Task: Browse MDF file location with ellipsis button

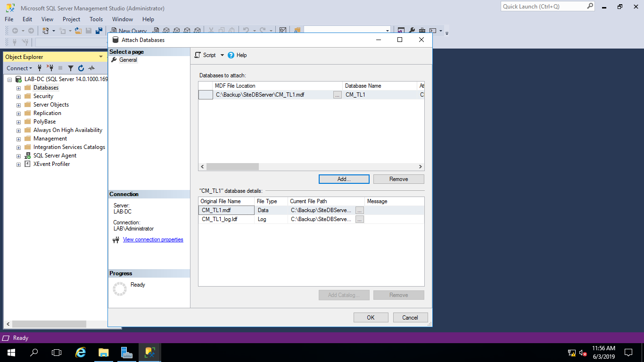Action: tap(337, 95)
